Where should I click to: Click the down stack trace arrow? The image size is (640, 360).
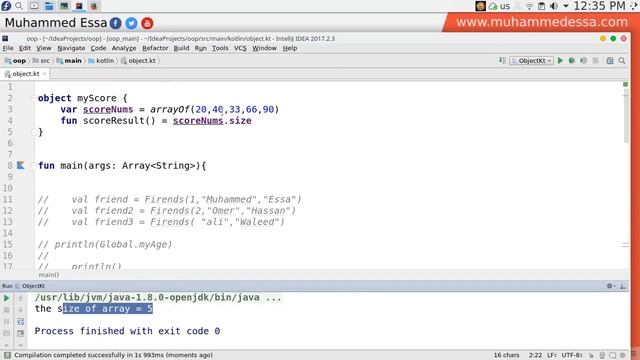20,310
